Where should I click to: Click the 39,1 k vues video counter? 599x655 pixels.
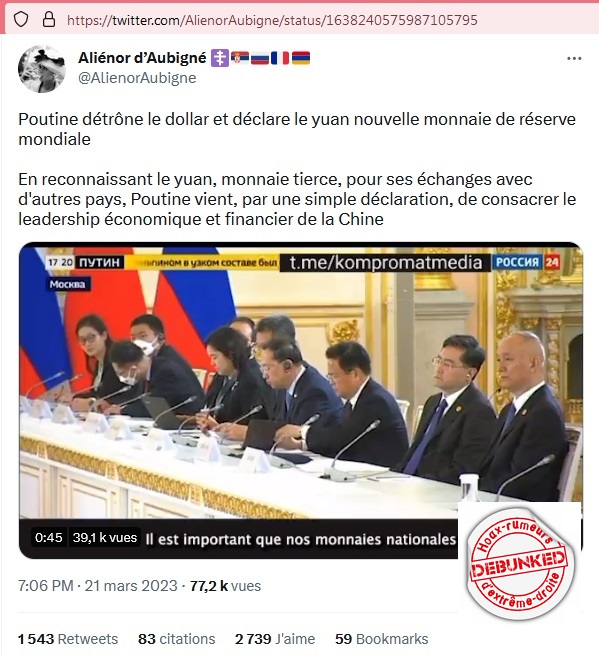click(105, 537)
